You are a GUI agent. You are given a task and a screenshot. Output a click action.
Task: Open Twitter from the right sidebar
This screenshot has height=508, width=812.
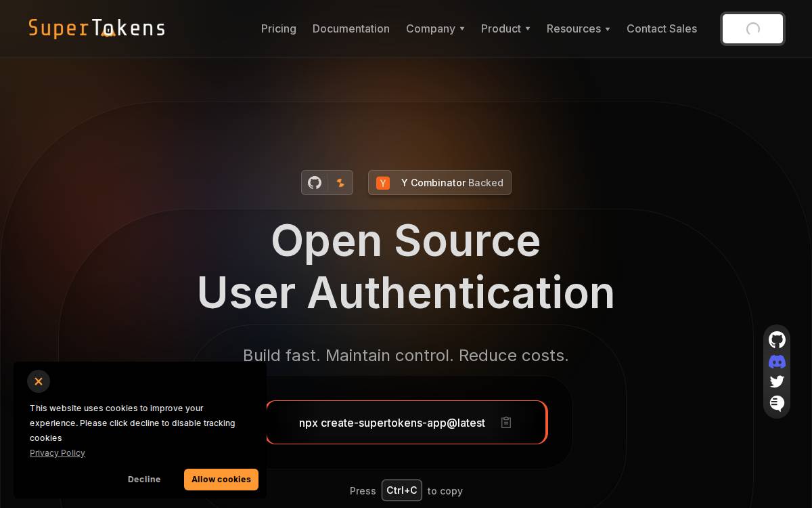click(777, 382)
